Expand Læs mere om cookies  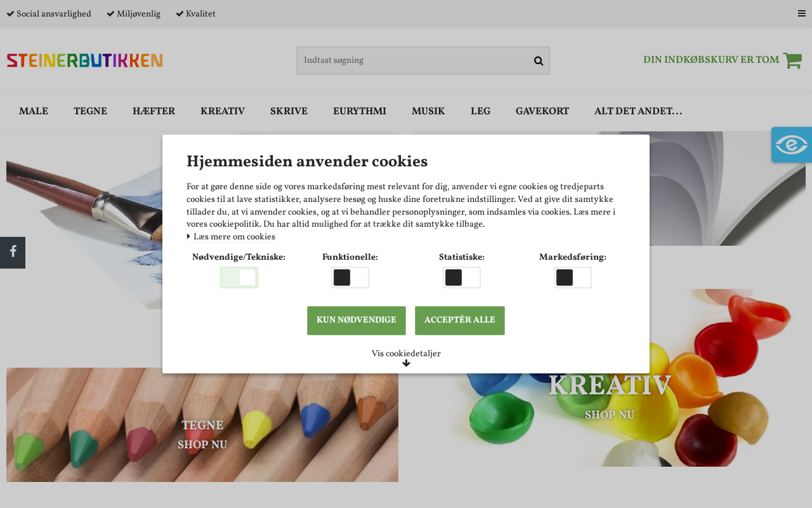(231, 237)
